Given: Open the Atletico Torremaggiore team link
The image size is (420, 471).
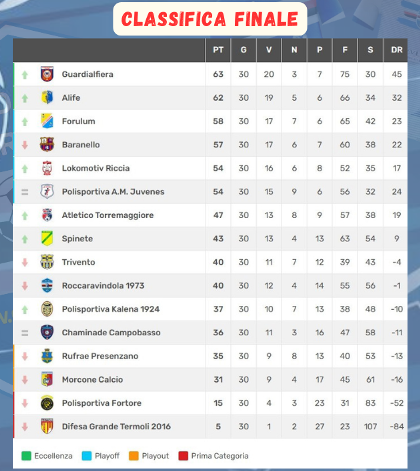Looking at the screenshot, I should (108, 215).
